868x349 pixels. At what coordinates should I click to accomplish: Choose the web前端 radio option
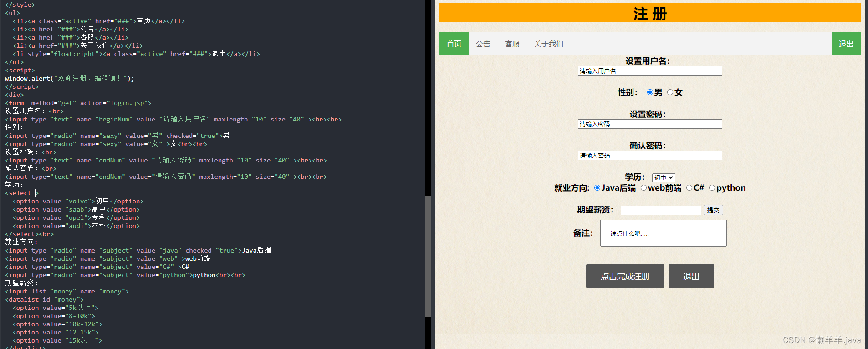[x=643, y=188]
